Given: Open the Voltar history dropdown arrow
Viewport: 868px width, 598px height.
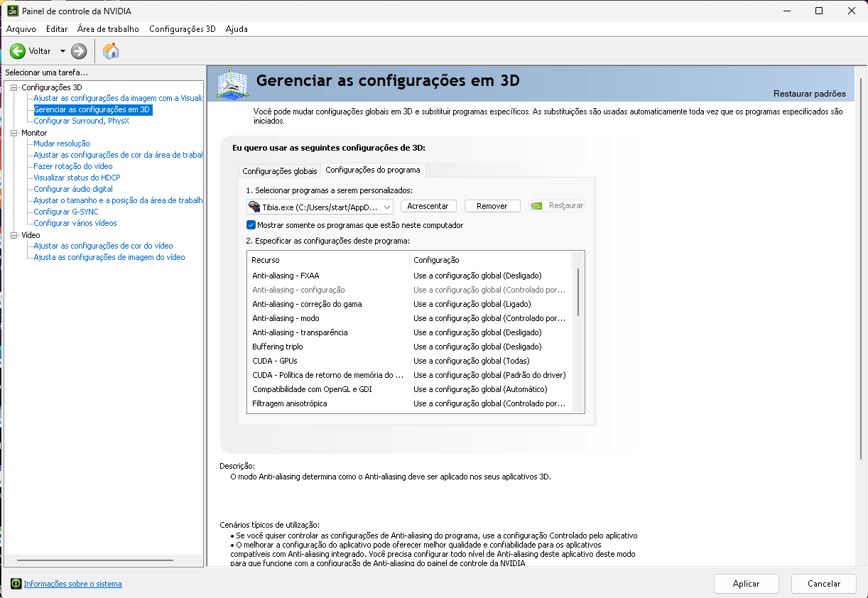Looking at the screenshot, I should pos(63,51).
